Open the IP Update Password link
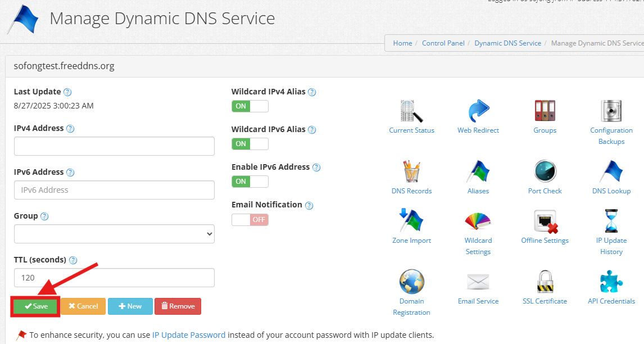This screenshot has width=644, height=344. 189,335
